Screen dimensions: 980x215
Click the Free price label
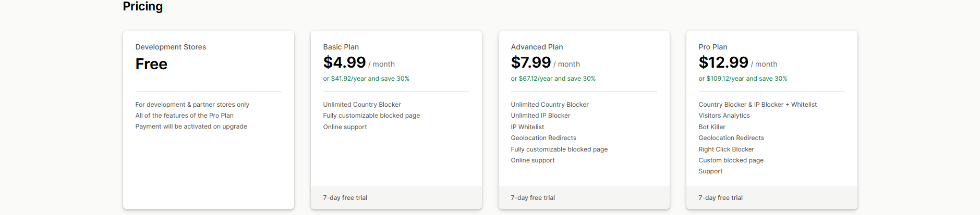[151, 64]
